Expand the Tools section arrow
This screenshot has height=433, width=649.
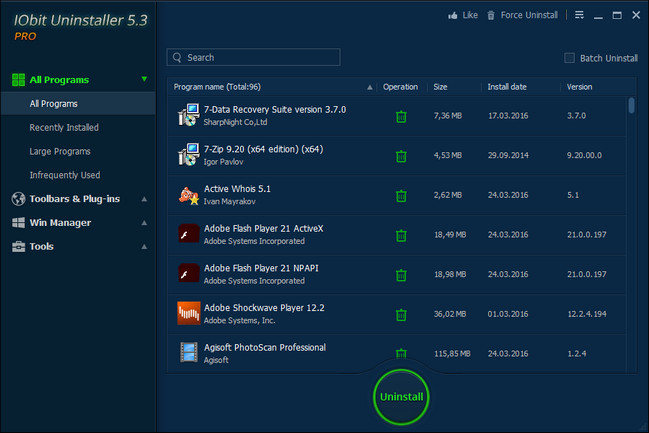tap(144, 247)
